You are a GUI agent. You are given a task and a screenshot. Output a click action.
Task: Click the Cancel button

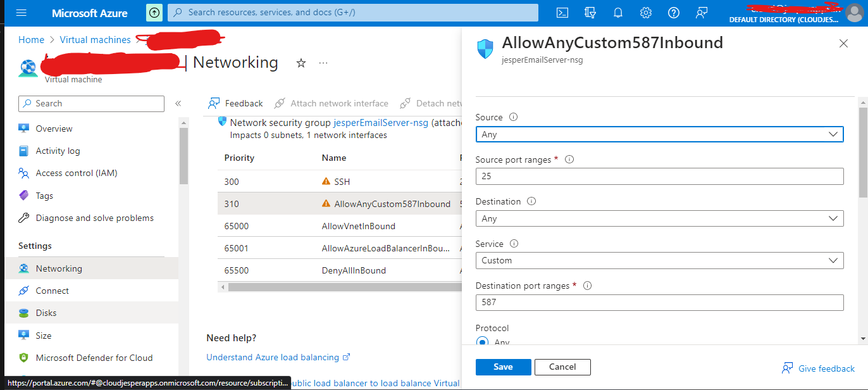[562, 367]
